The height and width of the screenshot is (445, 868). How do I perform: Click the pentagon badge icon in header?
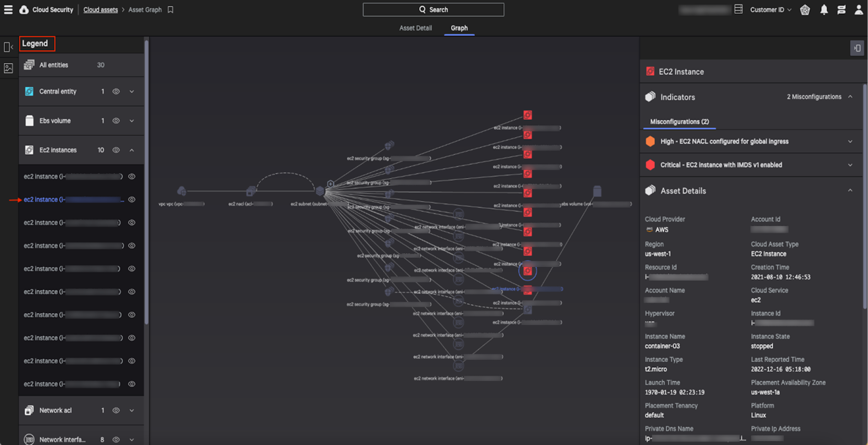(805, 10)
